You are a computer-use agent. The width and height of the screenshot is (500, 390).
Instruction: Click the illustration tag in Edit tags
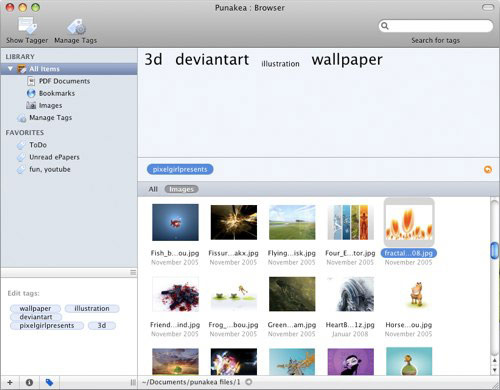click(x=92, y=308)
